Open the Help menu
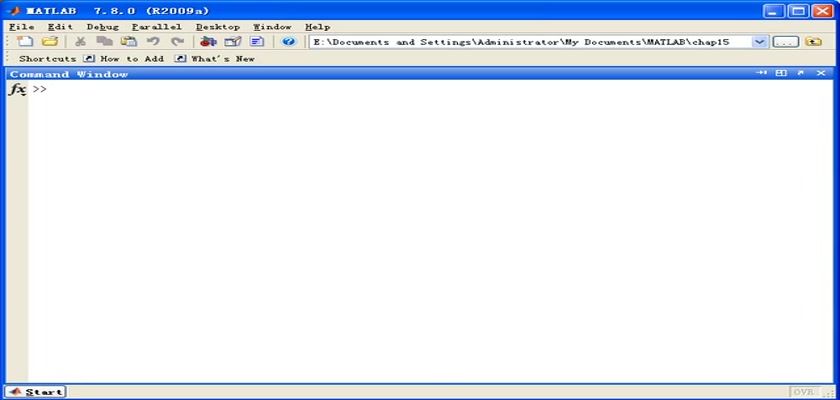Viewport: 840px width, 400px height. [317, 27]
